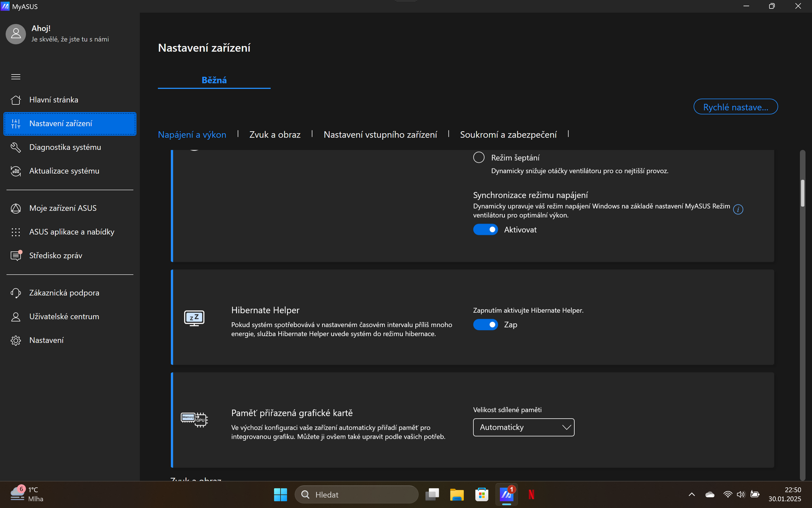Open Hlavní stránka in sidebar

[x=70, y=100]
